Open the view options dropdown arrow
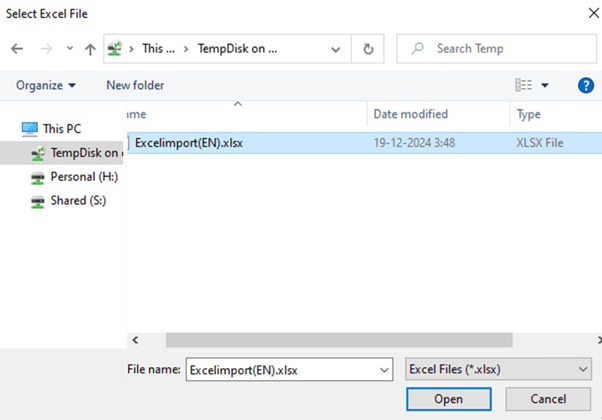Viewport: 602px width, 420px height. (544, 86)
